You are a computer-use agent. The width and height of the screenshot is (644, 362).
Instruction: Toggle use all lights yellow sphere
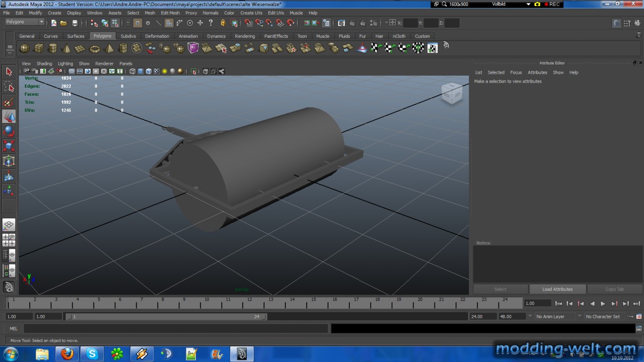164,71
